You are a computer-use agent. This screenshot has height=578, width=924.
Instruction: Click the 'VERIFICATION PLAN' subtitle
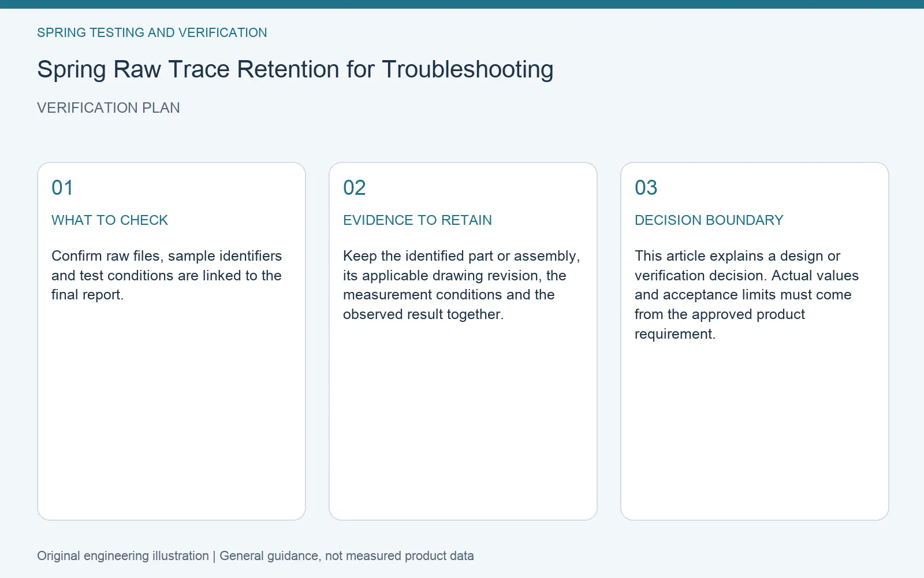(109, 108)
